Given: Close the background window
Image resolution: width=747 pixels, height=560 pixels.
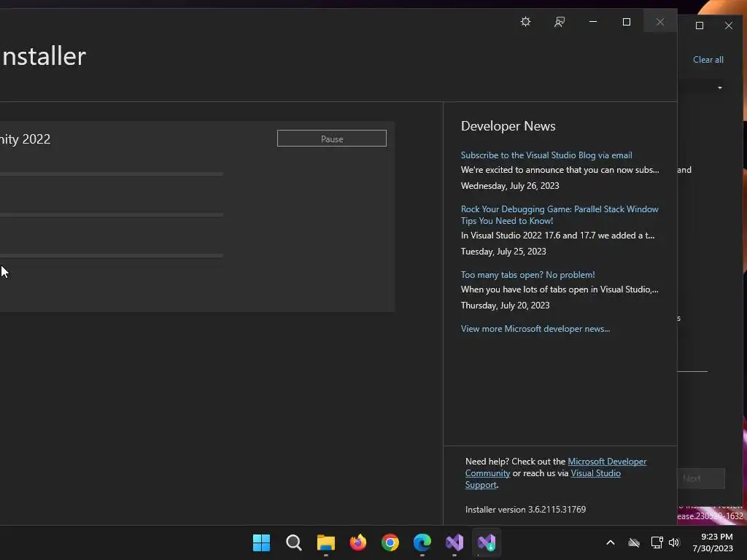Looking at the screenshot, I should (729, 26).
